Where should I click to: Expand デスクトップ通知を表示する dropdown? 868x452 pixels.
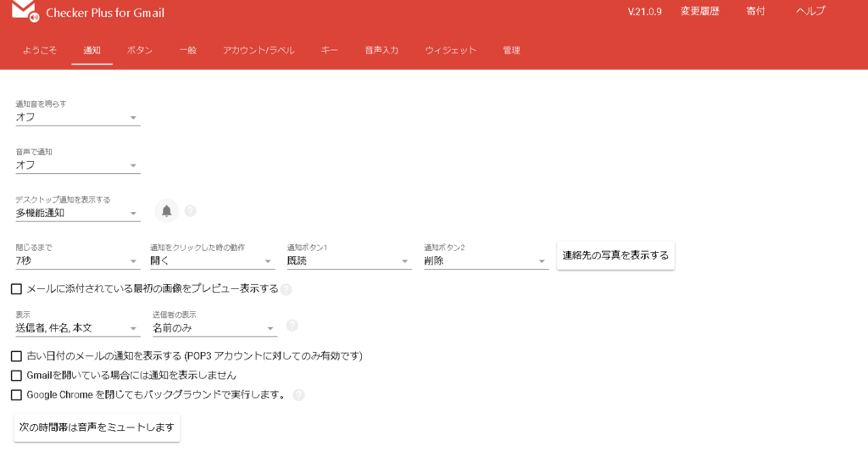point(77,213)
